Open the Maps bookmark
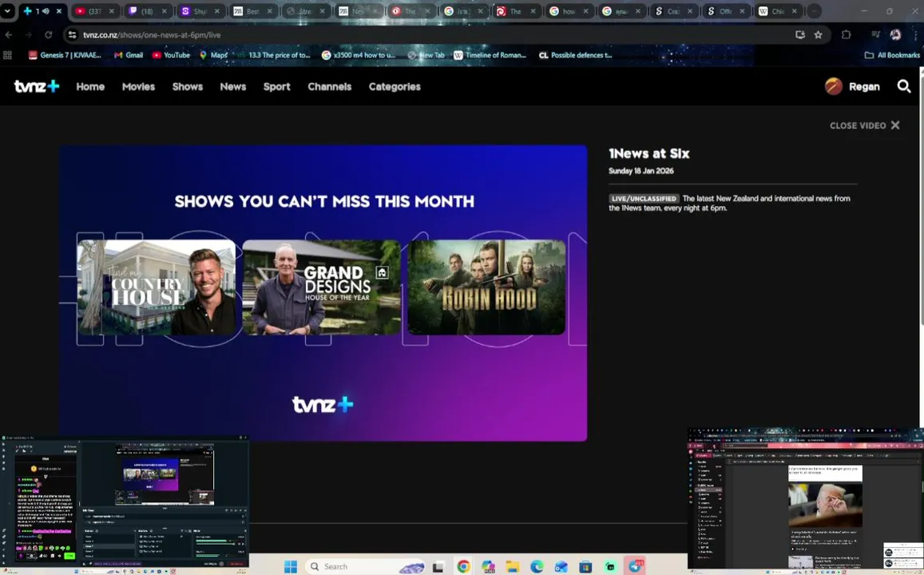 coord(213,55)
